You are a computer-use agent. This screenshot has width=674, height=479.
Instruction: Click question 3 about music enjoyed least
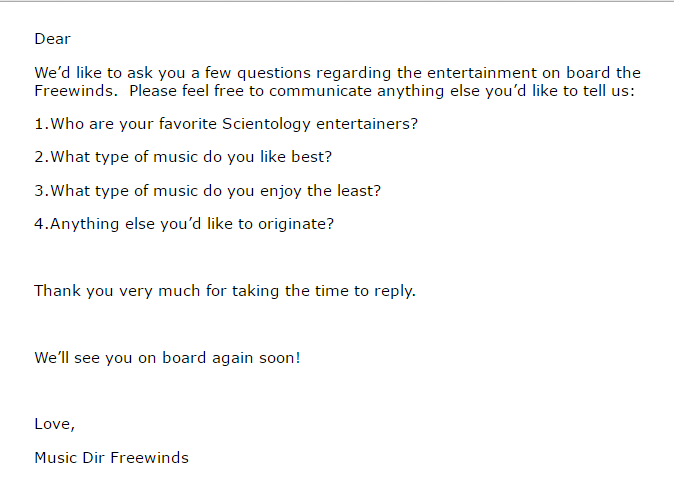(208, 191)
